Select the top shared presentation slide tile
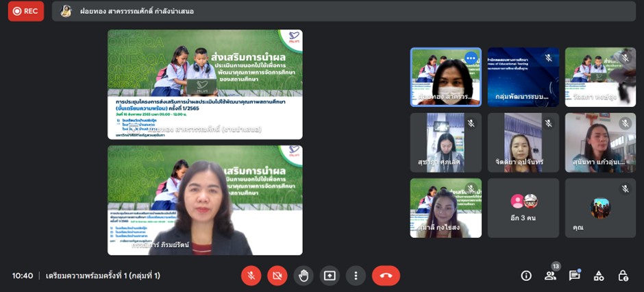Image resolution: width=644 pixels, height=292 pixels. pyautogui.click(x=205, y=84)
